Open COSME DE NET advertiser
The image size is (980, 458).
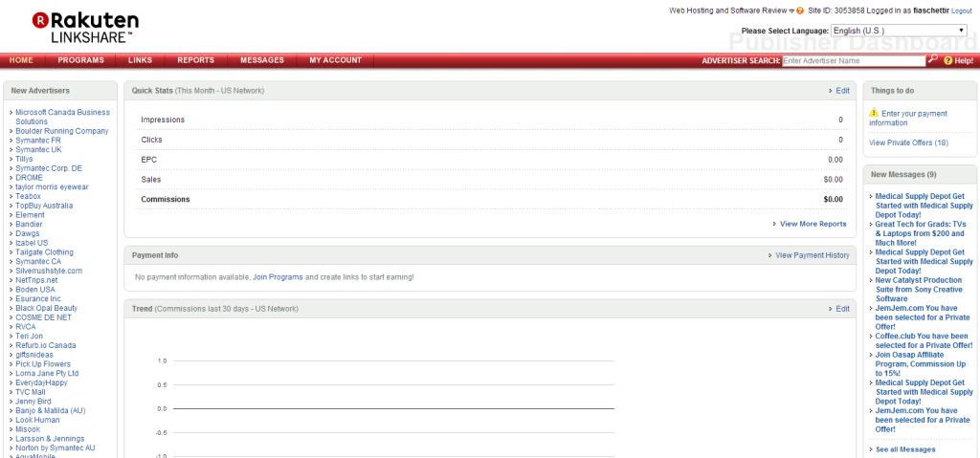(44, 317)
